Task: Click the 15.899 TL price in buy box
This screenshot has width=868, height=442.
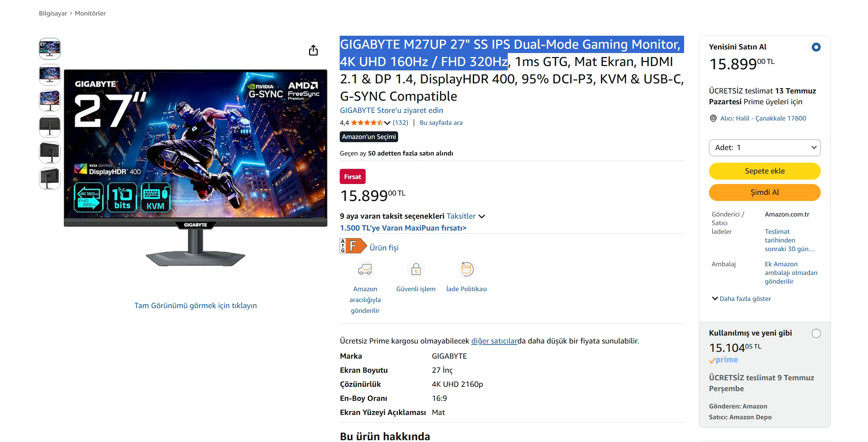Action: [742, 64]
